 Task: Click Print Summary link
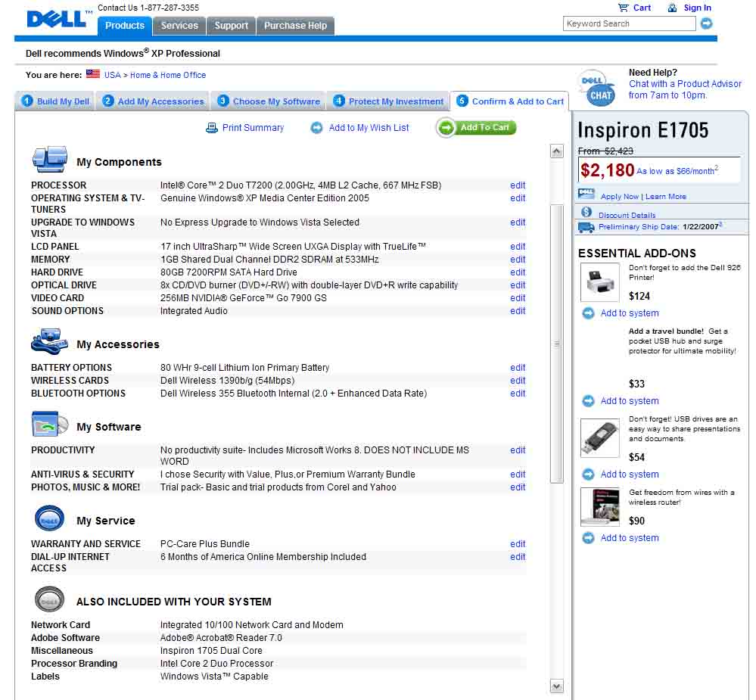coord(253,128)
